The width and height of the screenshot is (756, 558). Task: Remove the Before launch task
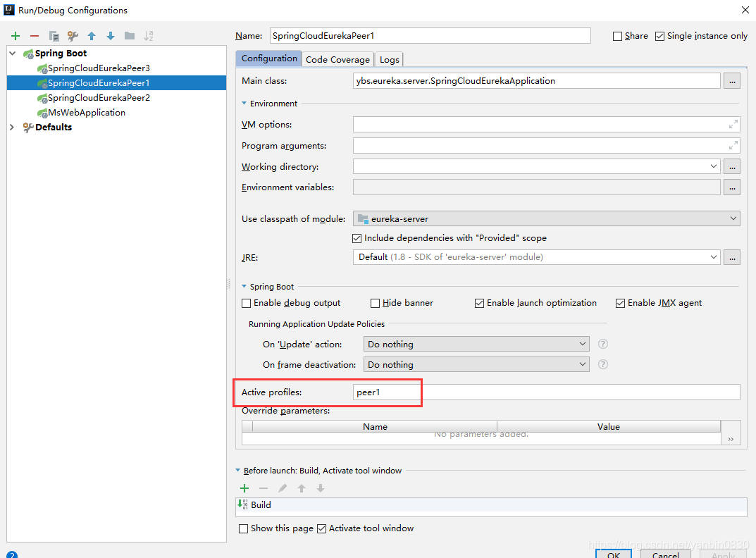tap(264, 488)
